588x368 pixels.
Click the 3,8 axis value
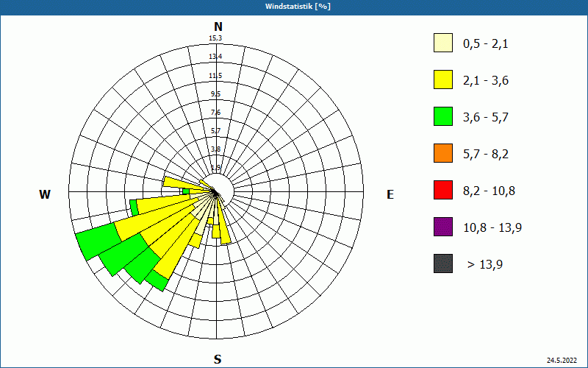(x=215, y=149)
